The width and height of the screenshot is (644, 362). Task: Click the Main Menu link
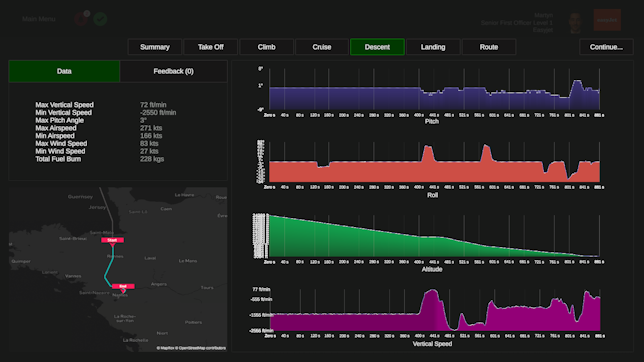pos(39,19)
